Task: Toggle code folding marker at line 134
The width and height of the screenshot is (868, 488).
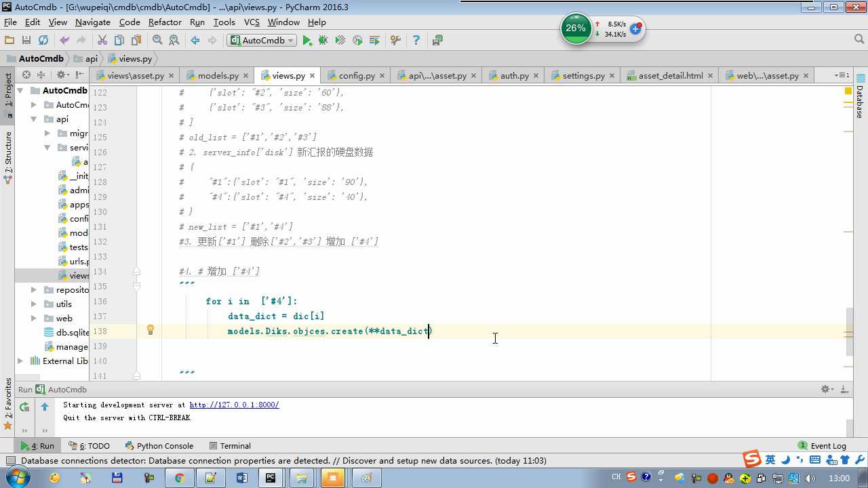Action: 137,271
